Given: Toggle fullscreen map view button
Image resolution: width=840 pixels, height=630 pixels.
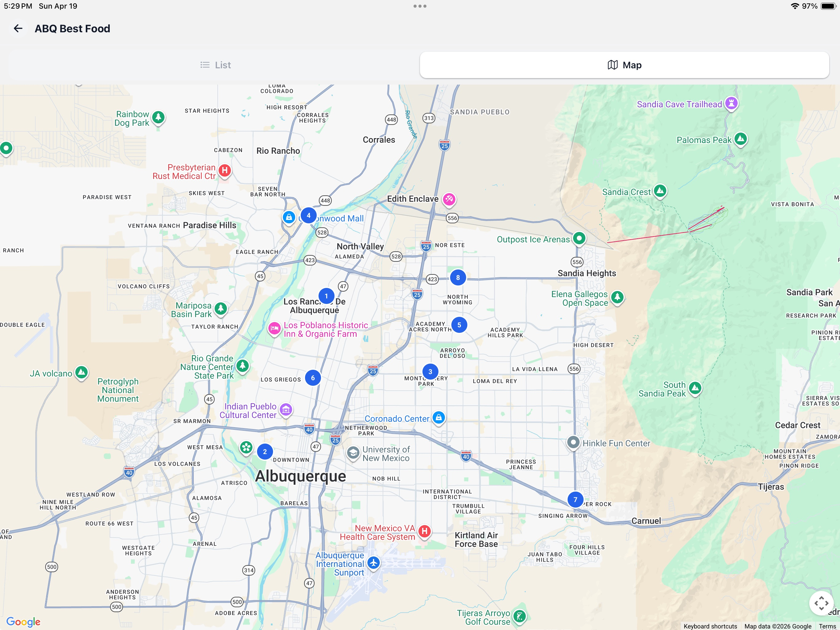Looking at the screenshot, I should click(821, 603).
